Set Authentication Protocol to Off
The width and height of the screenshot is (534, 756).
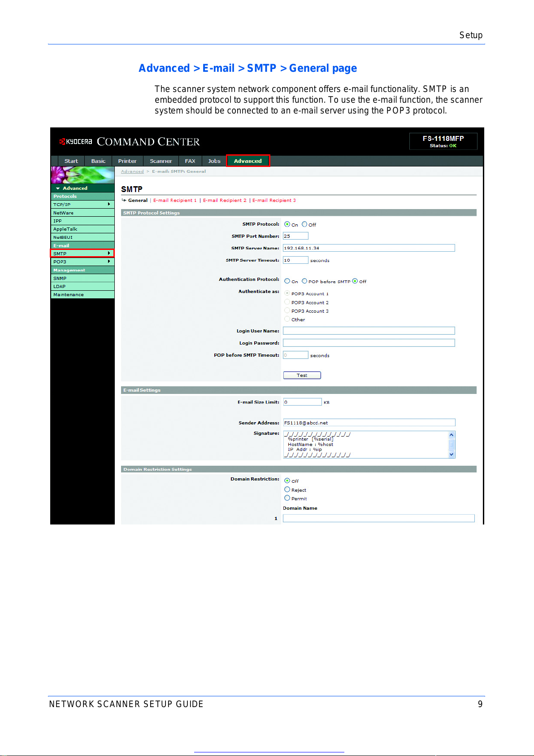click(355, 281)
